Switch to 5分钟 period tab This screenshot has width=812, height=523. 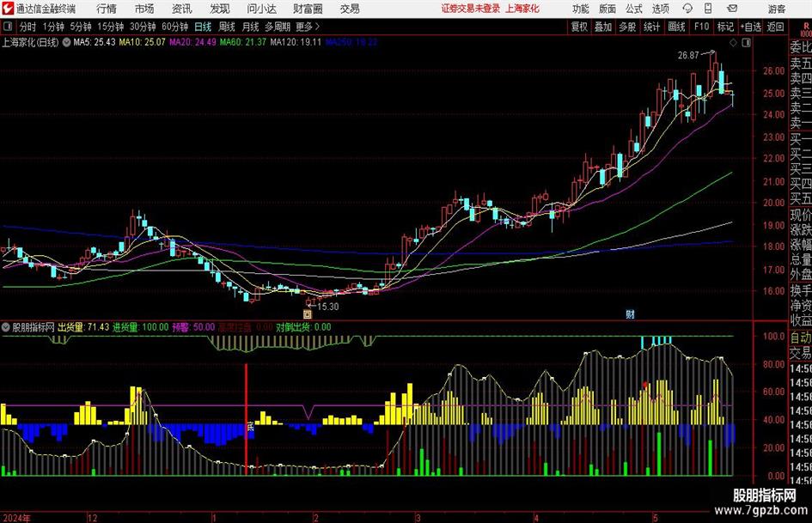[x=81, y=27]
